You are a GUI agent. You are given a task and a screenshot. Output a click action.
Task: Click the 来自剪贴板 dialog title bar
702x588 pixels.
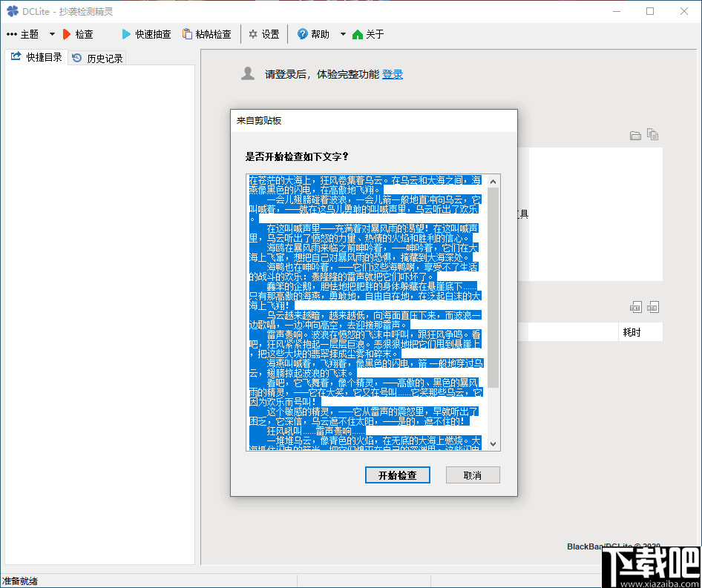(x=374, y=121)
